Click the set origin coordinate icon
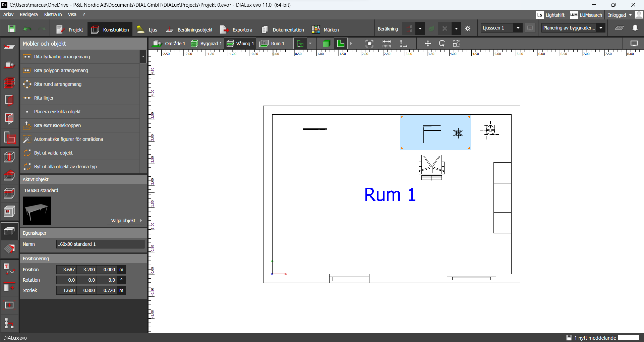The width and height of the screenshot is (644, 342). click(403, 44)
